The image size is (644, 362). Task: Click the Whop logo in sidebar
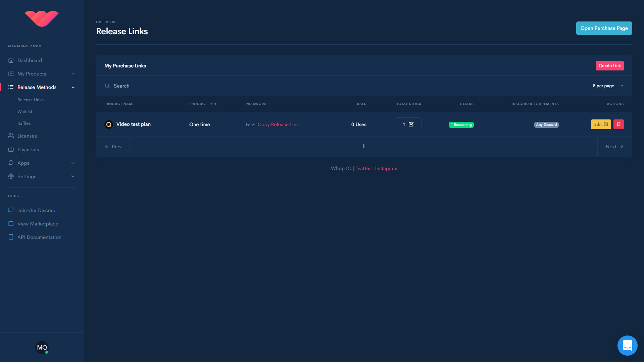[42, 18]
